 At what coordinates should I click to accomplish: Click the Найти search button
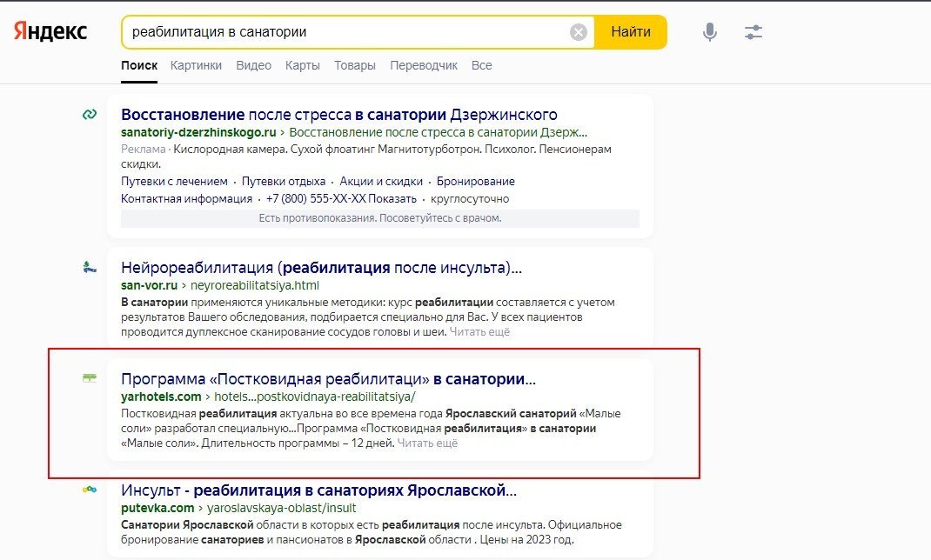pos(631,32)
